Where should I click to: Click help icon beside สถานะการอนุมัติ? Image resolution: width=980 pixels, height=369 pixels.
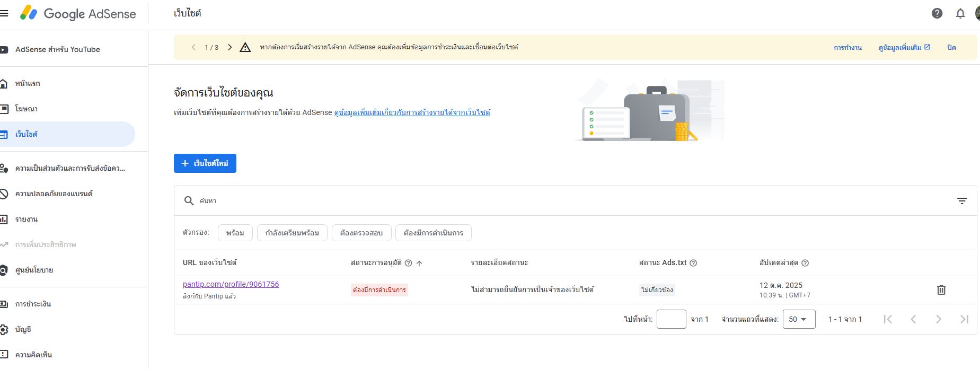click(408, 263)
